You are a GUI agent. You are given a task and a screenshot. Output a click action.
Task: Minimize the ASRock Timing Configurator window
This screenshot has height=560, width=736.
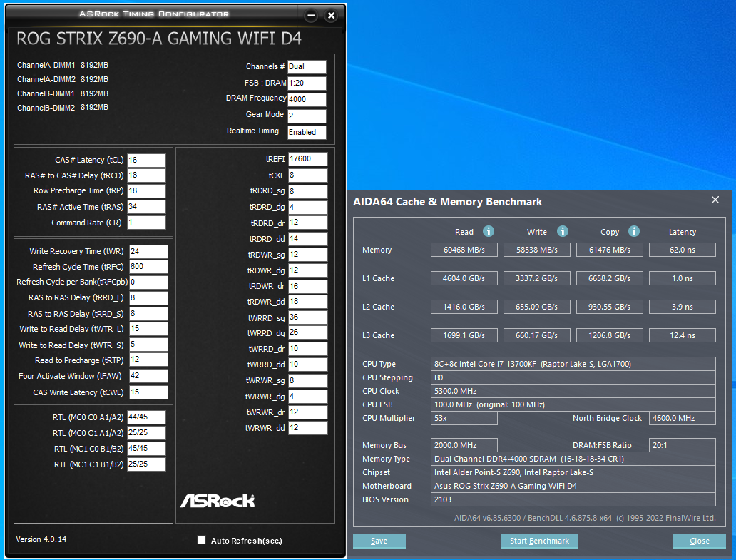tap(311, 16)
